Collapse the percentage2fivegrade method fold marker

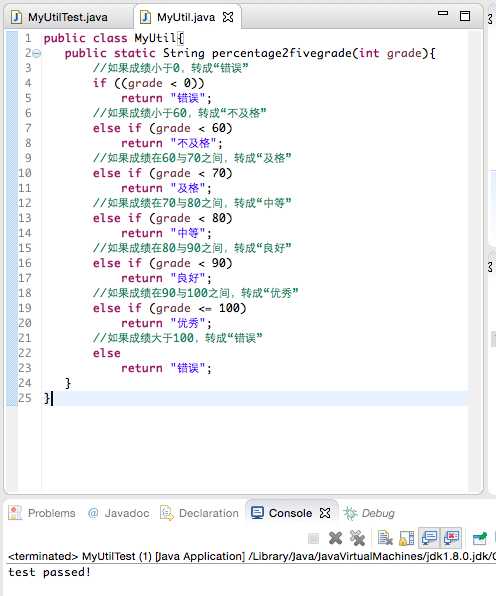[37, 53]
